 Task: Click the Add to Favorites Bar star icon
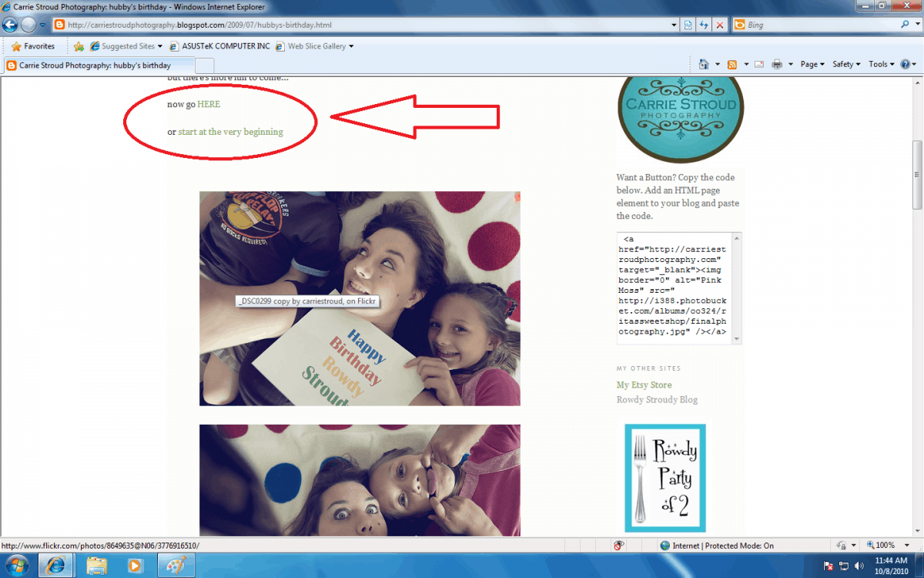(x=78, y=46)
